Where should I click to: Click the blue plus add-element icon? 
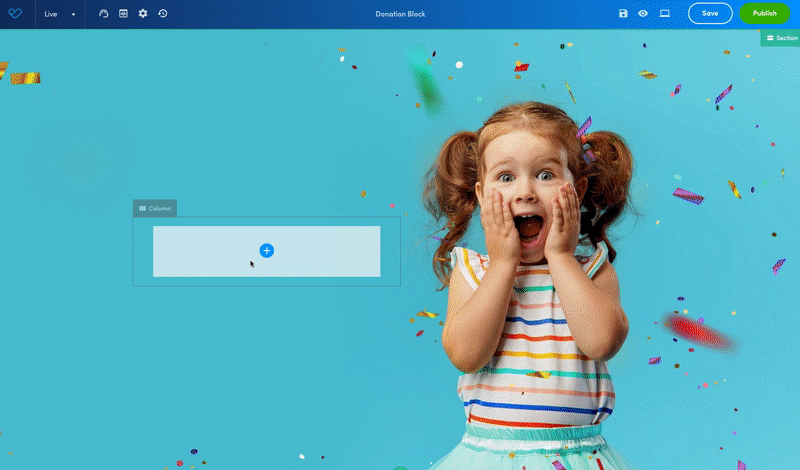tap(266, 250)
